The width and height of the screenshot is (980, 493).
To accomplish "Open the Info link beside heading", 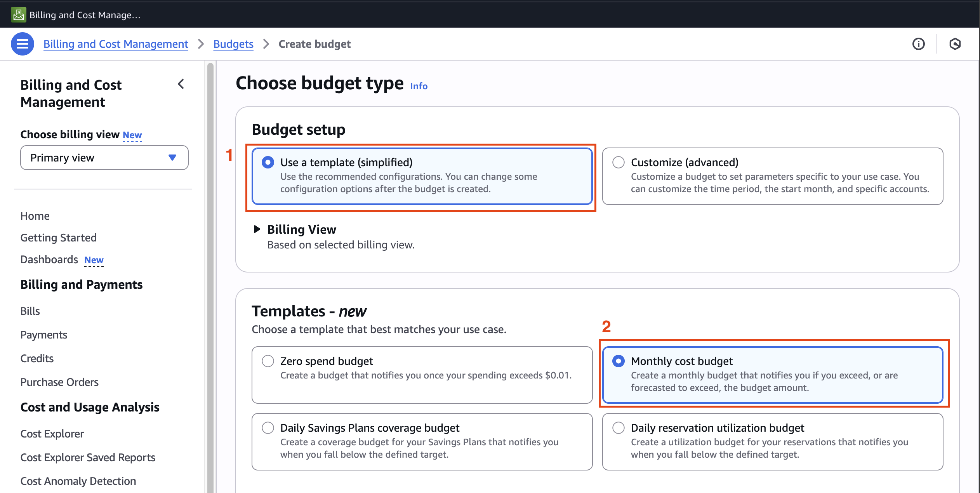I will (419, 86).
